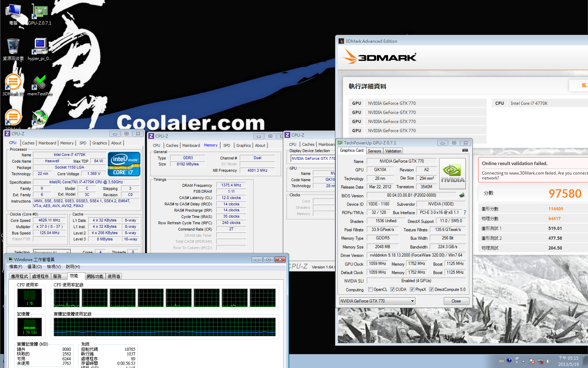Open the Computer desktop icon
Screen dimensions: 588x368
[13, 14]
